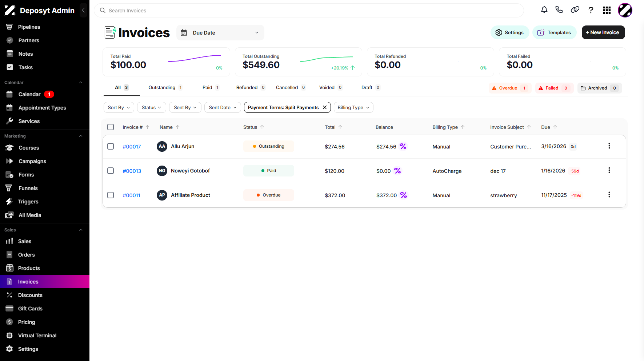Open the Status filter dropdown
644x361 pixels.
tap(152, 107)
